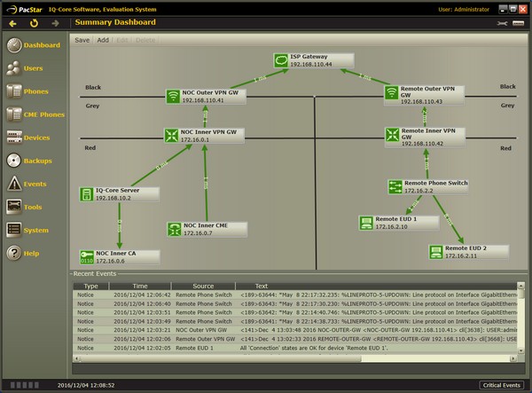
Task: Click the Add button in the toolbar
Action: pyautogui.click(x=103, y=40)
